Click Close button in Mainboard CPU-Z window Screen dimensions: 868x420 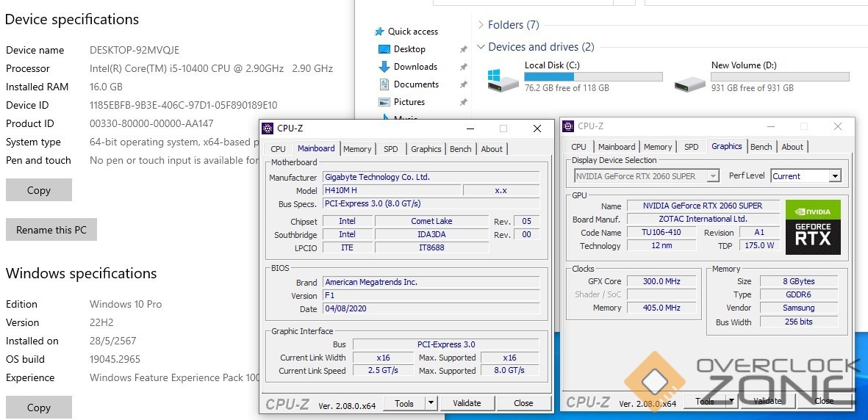click(x=523, y=403)
